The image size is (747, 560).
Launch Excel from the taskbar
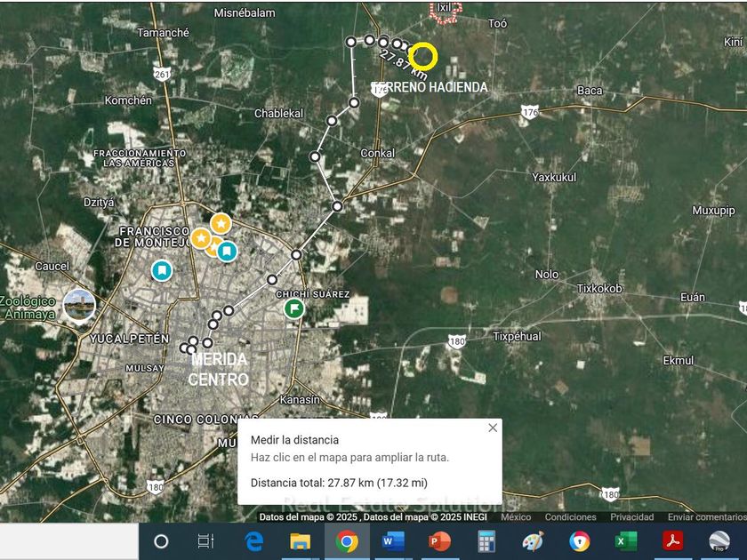pyautogui.click(x=625, y=541)
